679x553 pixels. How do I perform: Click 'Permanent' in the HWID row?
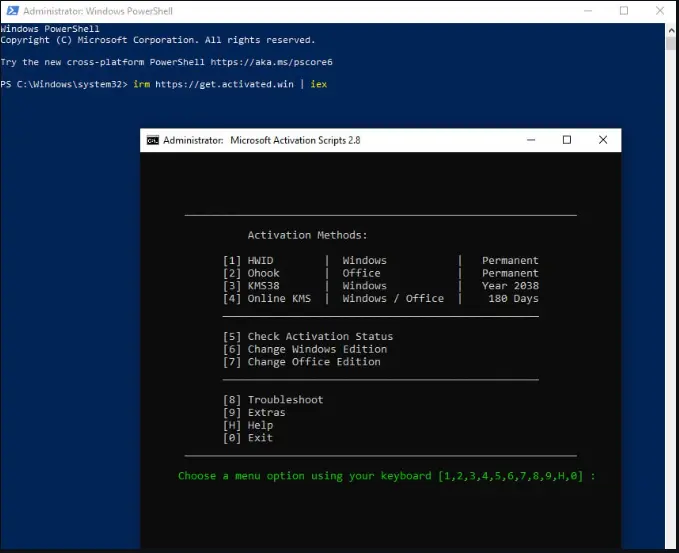point(510,261)
